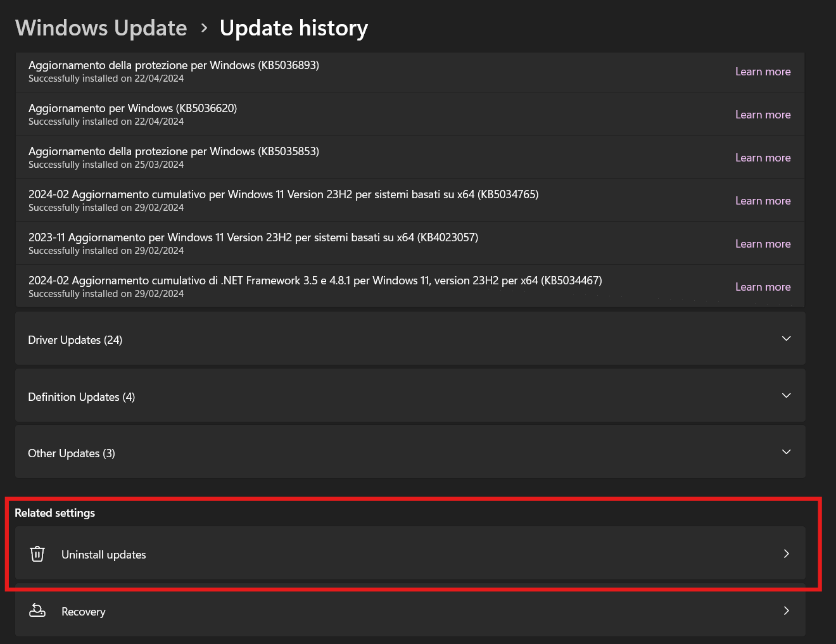
Task: Click the Update history page title
Action: [x=294, y=28]
